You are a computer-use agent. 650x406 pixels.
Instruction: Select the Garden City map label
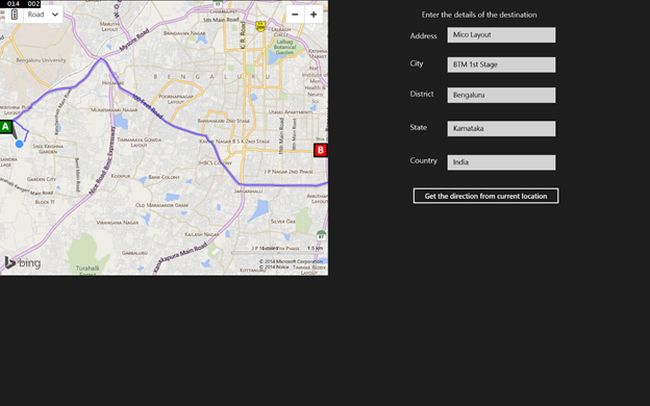41,179
